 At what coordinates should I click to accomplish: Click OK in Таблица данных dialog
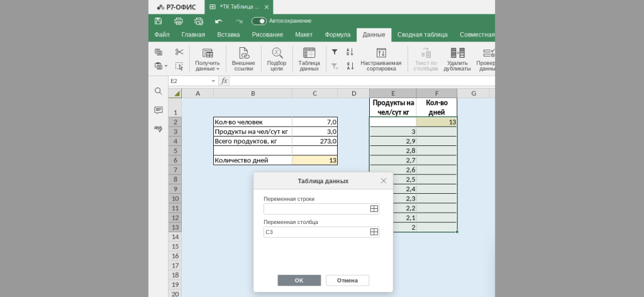[299, 280]
